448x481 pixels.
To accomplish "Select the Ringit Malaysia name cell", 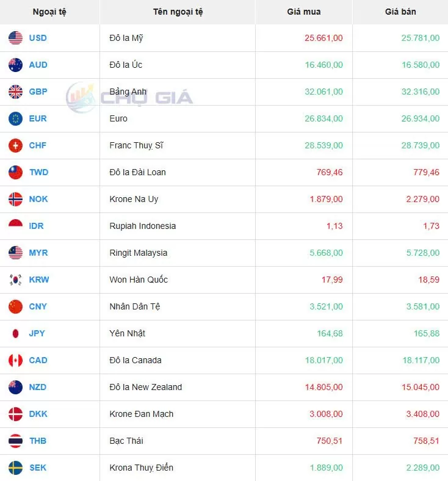I will tap(139, 253).
